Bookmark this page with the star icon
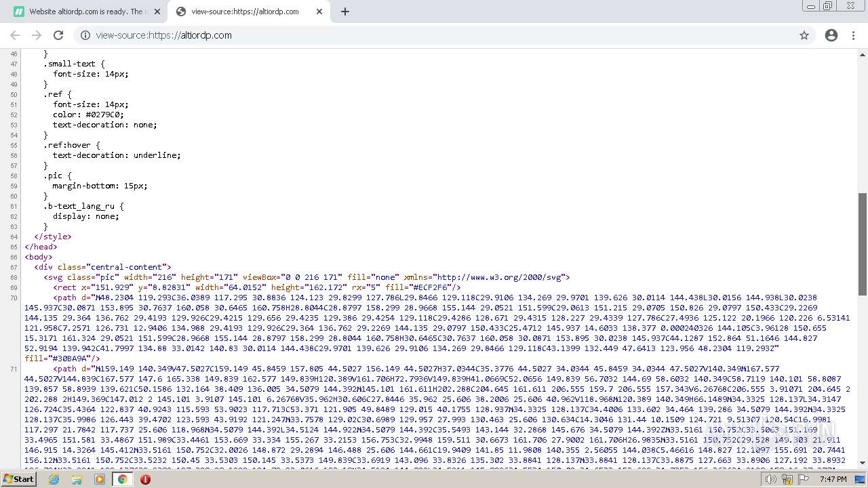The image size is (868, 488). click(x=804, y=35)
